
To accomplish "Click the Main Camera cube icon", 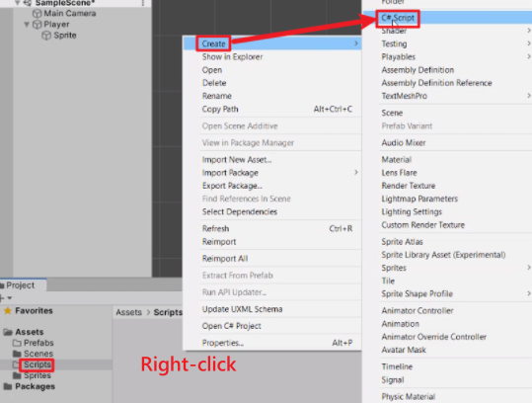I will click(37, 14).
